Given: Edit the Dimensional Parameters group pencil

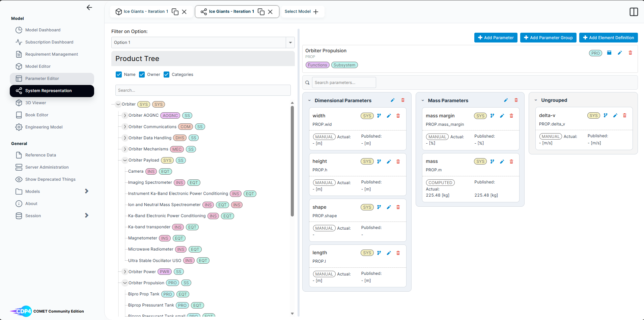Looking at the screenshot, I should (393, 100).
